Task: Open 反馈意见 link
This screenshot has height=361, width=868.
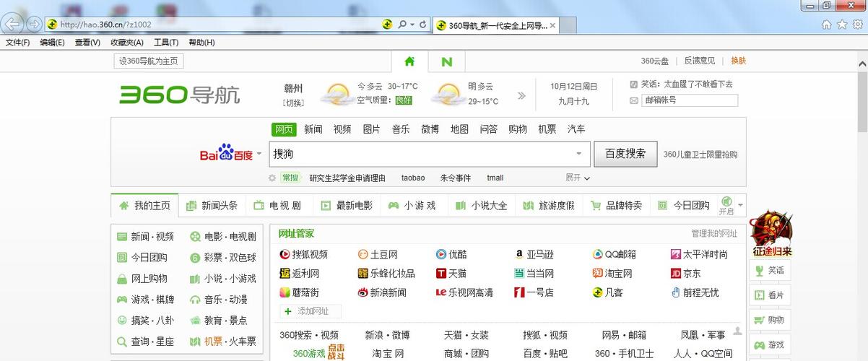Action: click(x=700, y=61)
